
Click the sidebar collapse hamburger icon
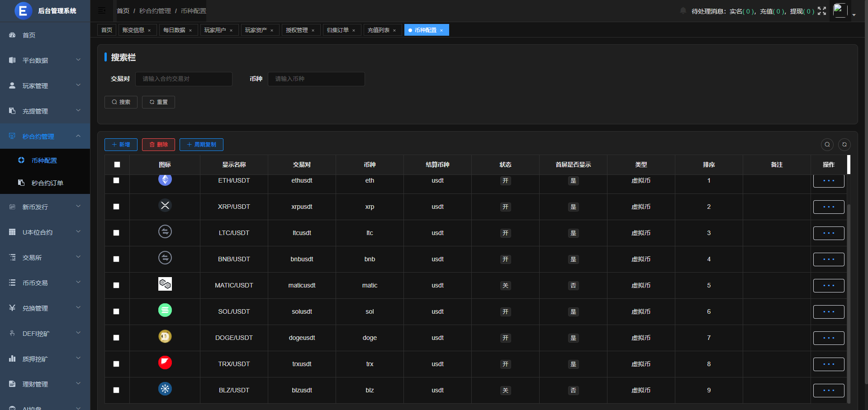102,10
